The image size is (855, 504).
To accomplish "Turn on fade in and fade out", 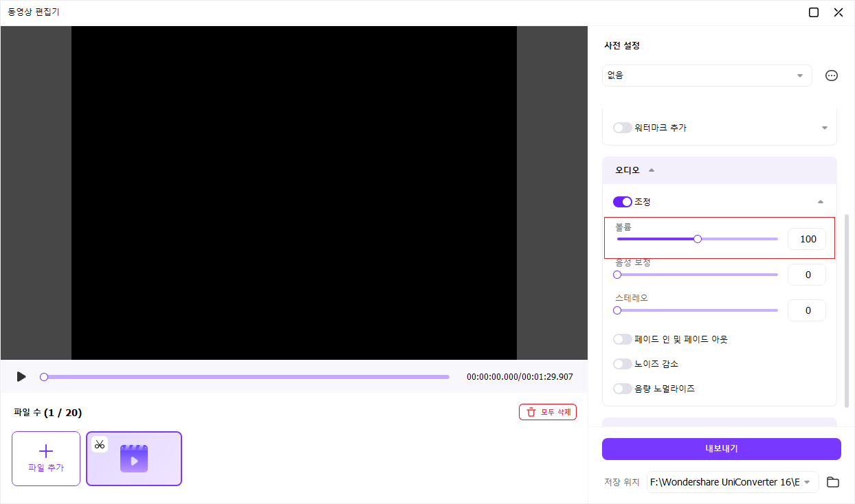I will 623,339.
